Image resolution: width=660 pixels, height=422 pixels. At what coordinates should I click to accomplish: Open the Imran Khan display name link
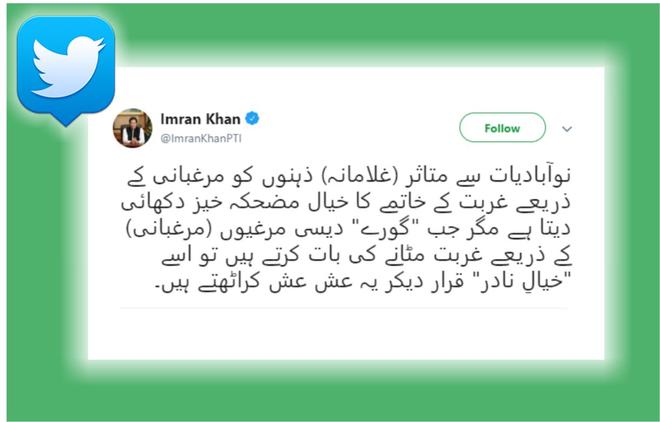[200, 119]
